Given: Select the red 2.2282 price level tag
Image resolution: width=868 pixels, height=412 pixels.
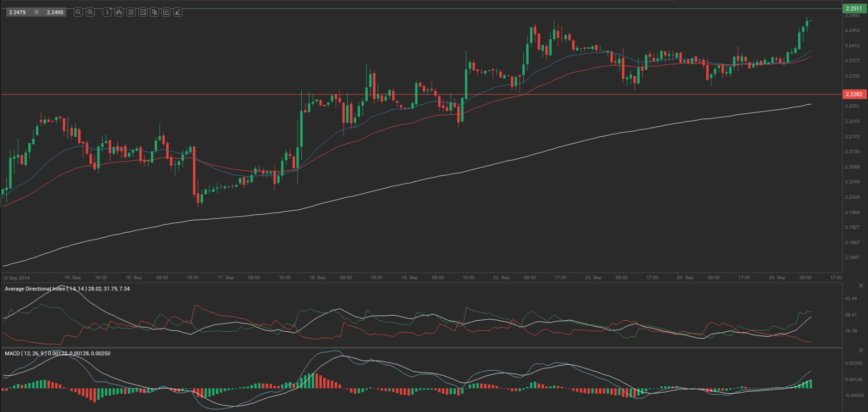Looking at the screenshot, I should 854,94.
